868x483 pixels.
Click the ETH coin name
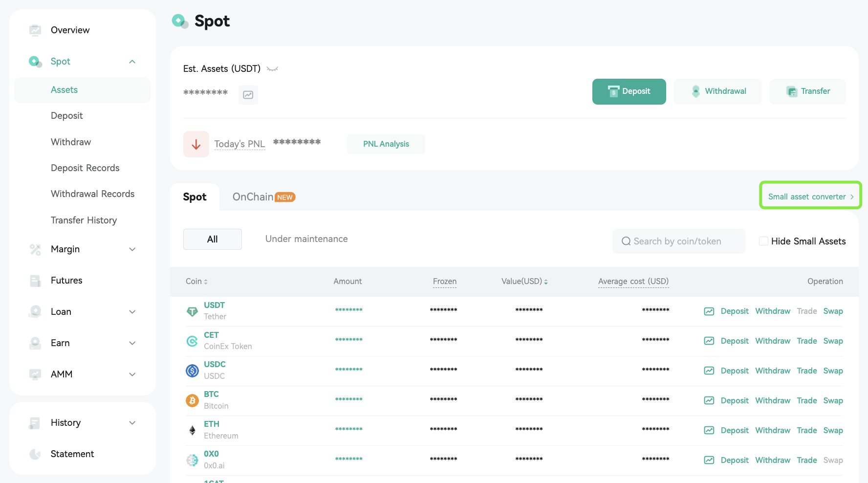point(212,424)
